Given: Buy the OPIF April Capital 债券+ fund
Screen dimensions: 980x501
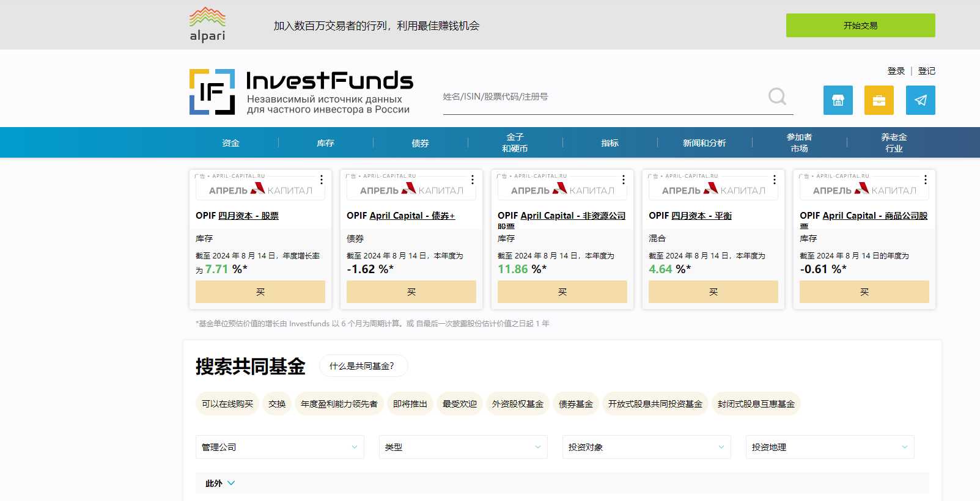Looking at the screenshot, I should click(411, 292).
